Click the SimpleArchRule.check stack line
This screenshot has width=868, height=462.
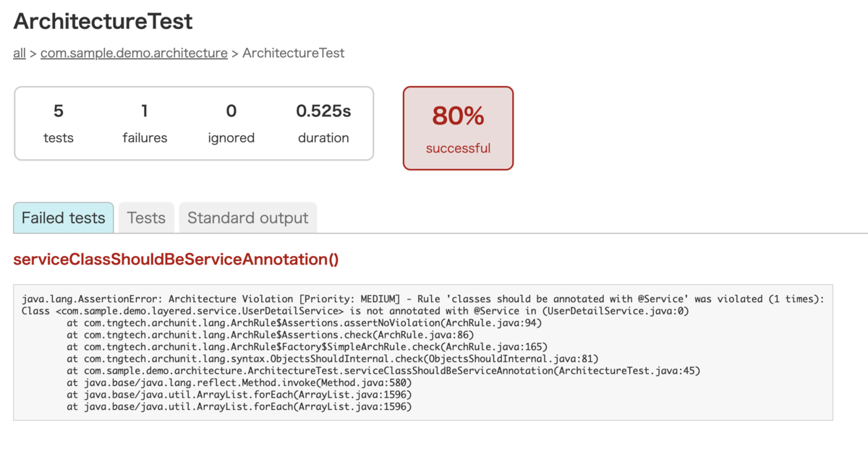307,347
